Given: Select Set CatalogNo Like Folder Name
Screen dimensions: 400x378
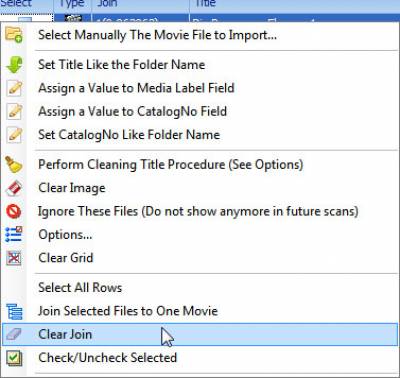Looking at the screenshot, I should [129, 135].
